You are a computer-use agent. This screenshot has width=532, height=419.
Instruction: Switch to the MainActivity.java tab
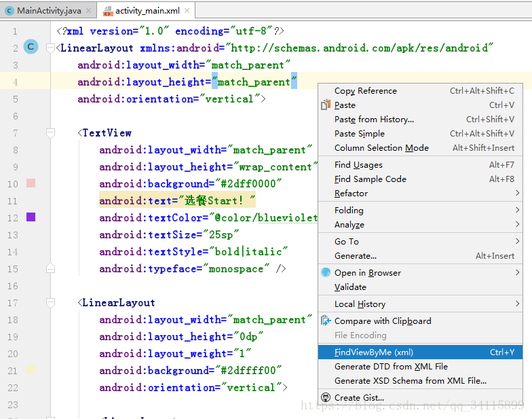pos(49,11)
